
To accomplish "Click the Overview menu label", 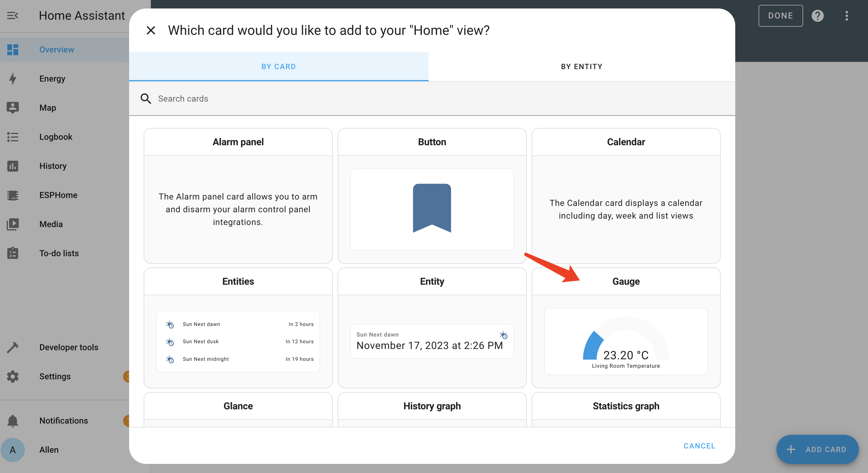I will coord(57,49).
